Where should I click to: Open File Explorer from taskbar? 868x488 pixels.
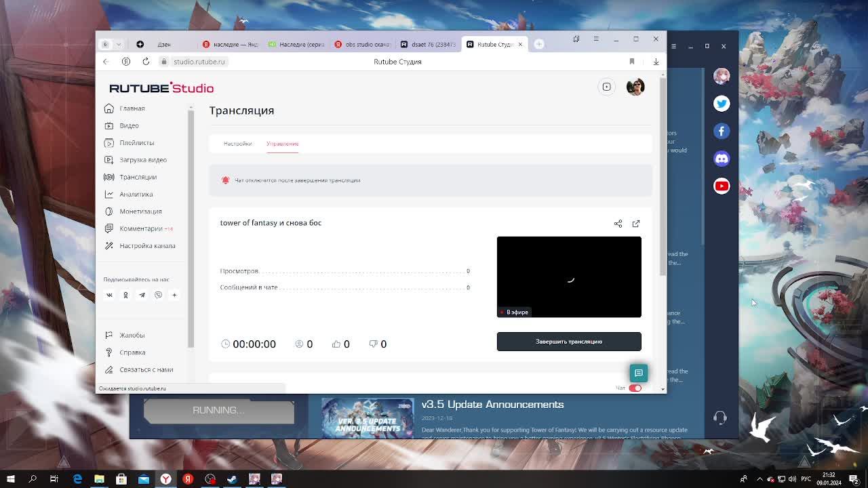tap(99, 479)
